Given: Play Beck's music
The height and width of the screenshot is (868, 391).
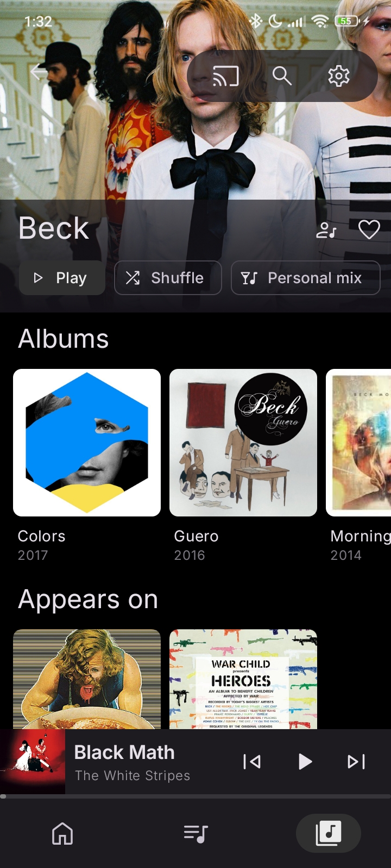Looking at the screenshot, I should click(x=62, y=278).
